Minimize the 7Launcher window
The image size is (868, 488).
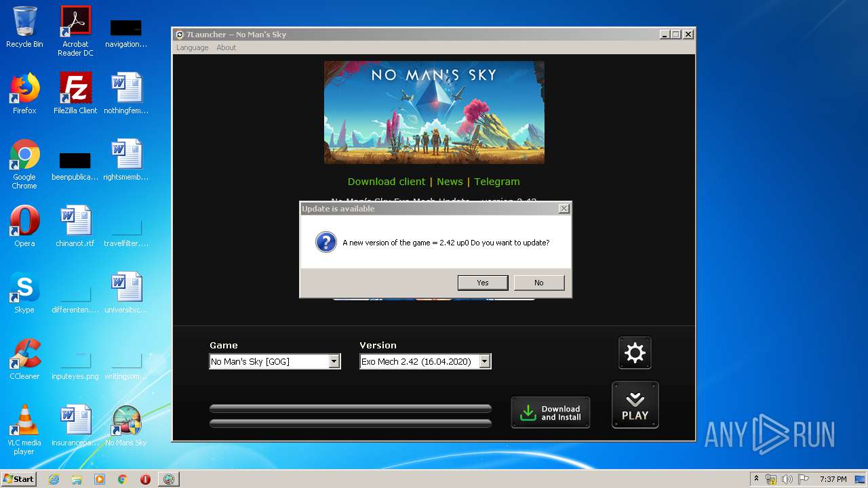665,35
